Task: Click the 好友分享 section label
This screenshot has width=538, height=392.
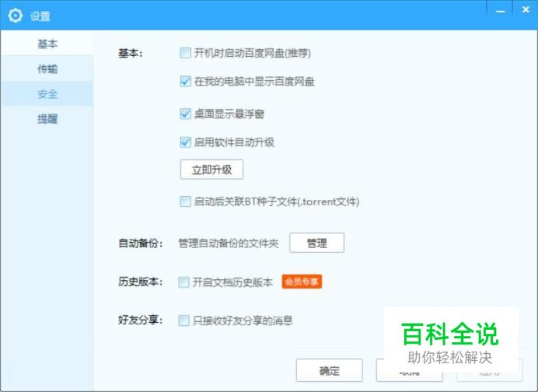Action: [141, 320]
